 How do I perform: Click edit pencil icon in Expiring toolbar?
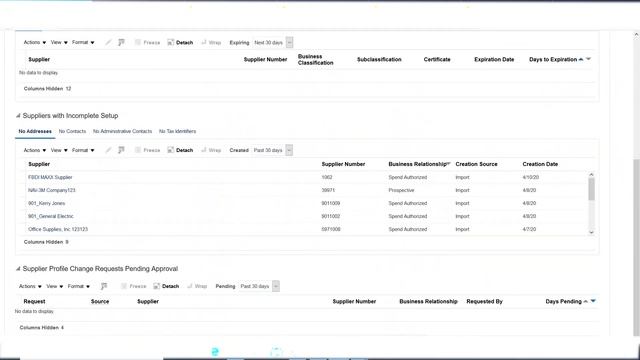108,42
